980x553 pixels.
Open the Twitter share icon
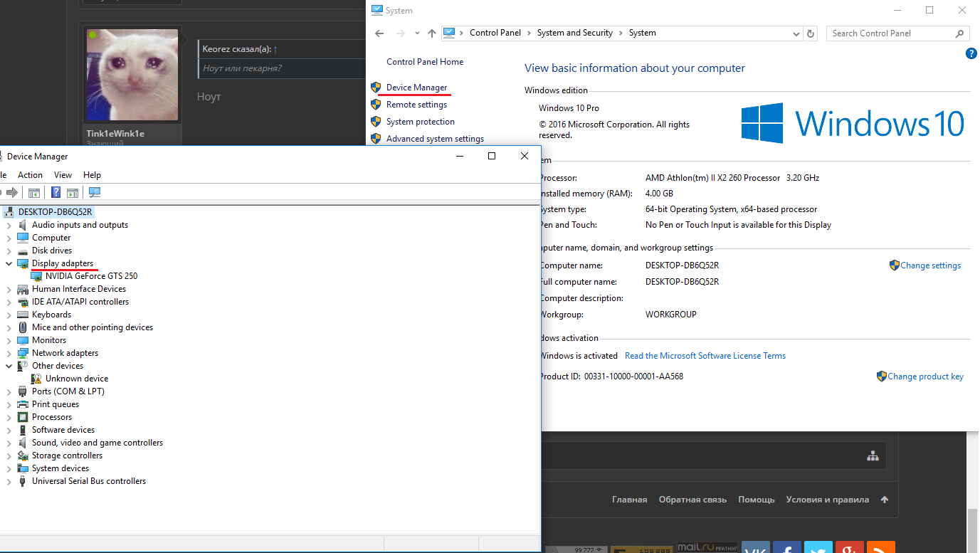817,548
